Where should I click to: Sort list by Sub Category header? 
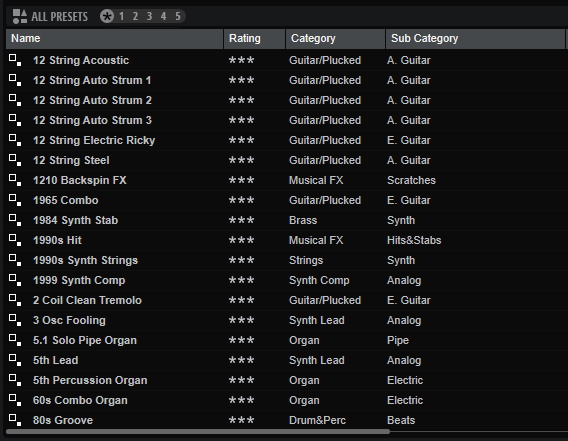(475, 39)
